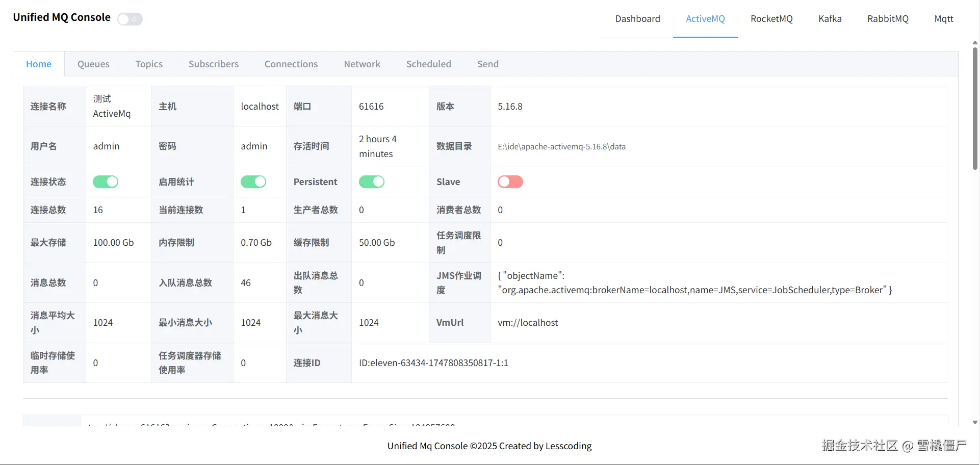Switch to the RocketMQ tab
Screen dimensions: 980x465
coord(771,19)
